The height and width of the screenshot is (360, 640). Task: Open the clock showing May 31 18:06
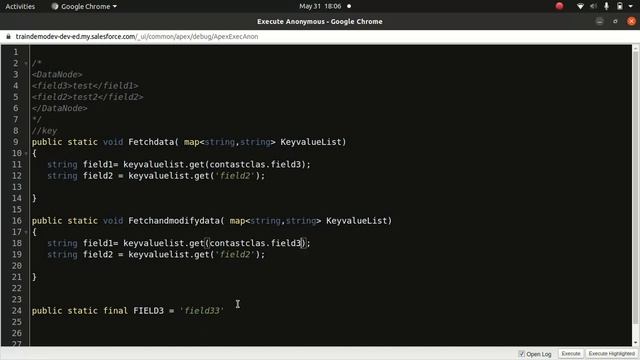320,7
